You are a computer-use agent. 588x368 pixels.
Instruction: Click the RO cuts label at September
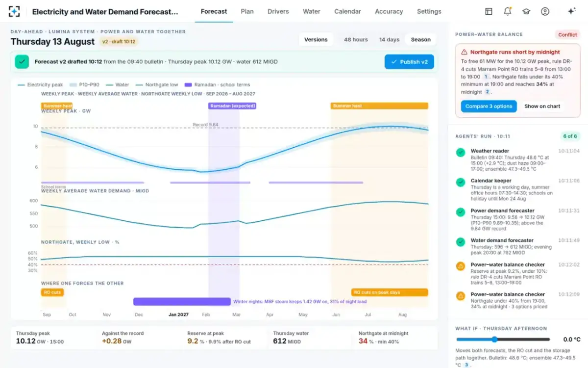click(52, 292)
